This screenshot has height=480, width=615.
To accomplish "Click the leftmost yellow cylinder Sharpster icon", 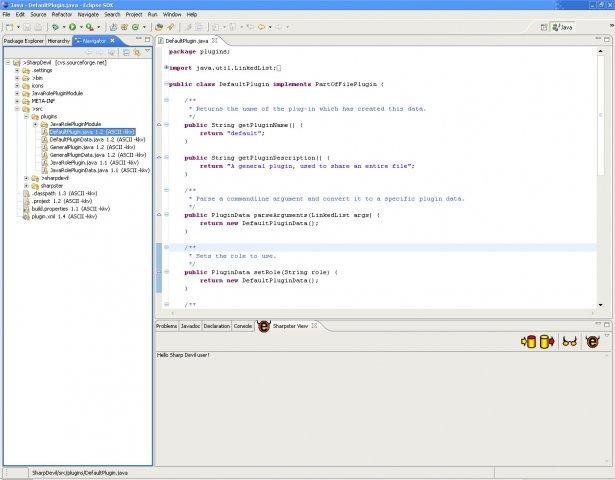I will click(527, 342).
